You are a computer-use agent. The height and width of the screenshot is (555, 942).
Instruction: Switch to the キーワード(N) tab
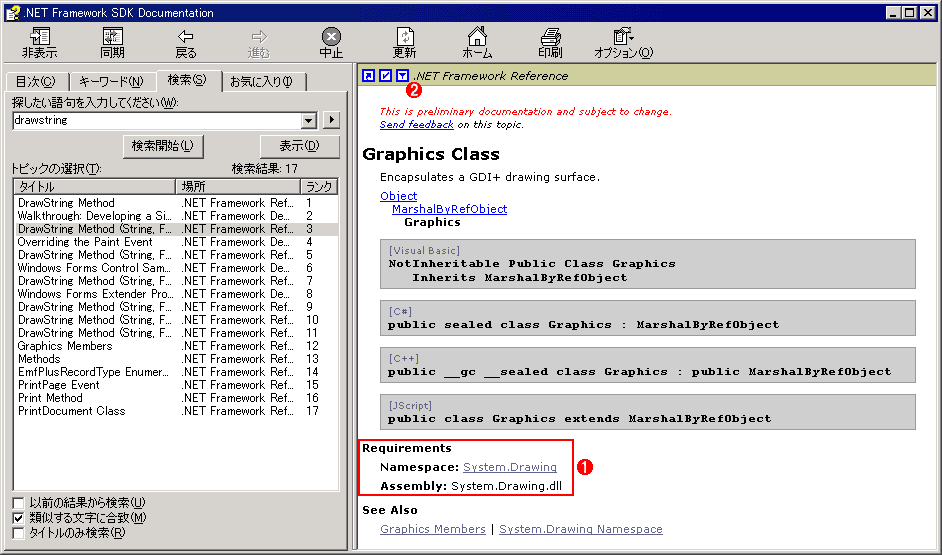tap(111, 82)
